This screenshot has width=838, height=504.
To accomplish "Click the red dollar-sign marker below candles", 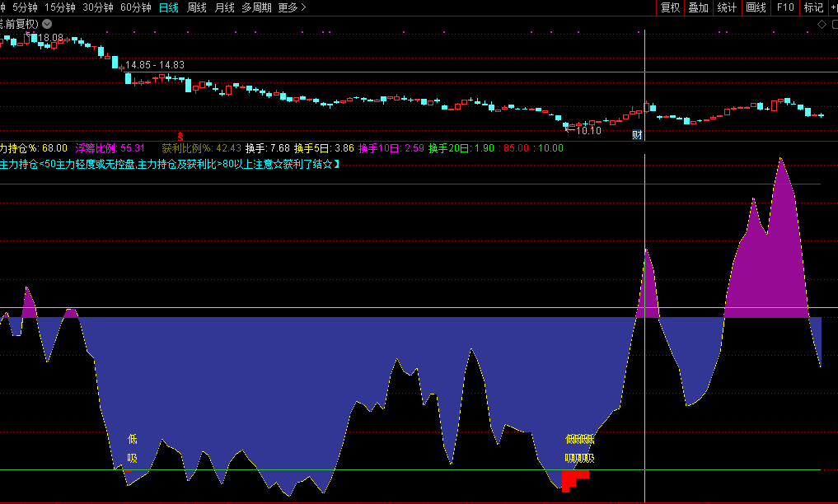I will pos(180,134).
